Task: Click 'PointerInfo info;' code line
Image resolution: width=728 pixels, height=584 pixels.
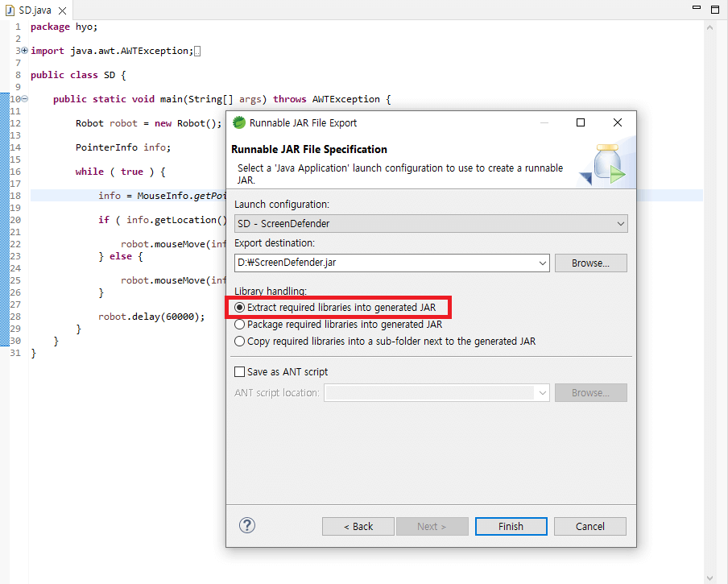Action: pos(123,147)
